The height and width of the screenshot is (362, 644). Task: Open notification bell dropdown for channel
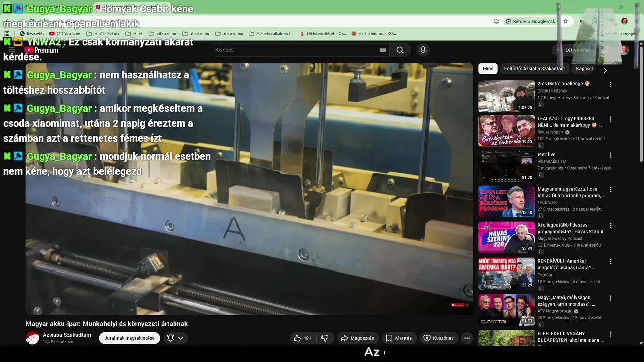coord(175,338)
